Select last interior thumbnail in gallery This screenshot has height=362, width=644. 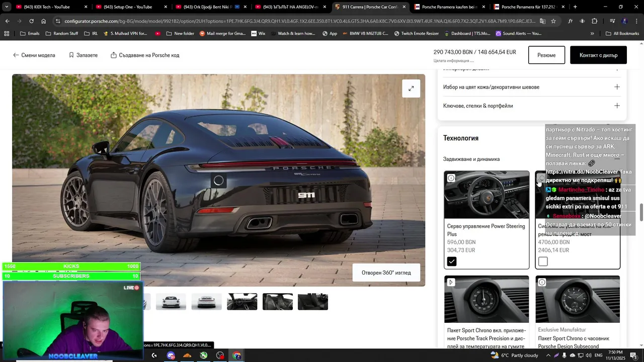click(313, 302)
